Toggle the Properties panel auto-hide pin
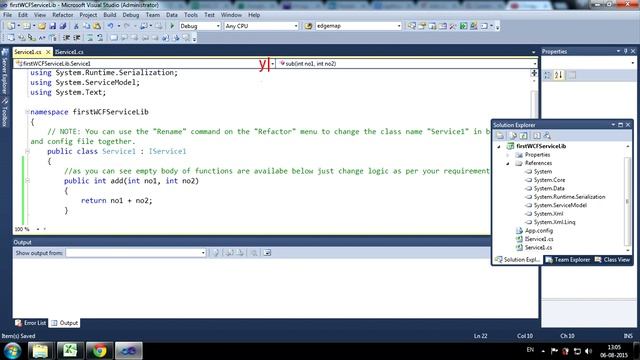This screenshot has width=640, height=360. coord(625,51)
